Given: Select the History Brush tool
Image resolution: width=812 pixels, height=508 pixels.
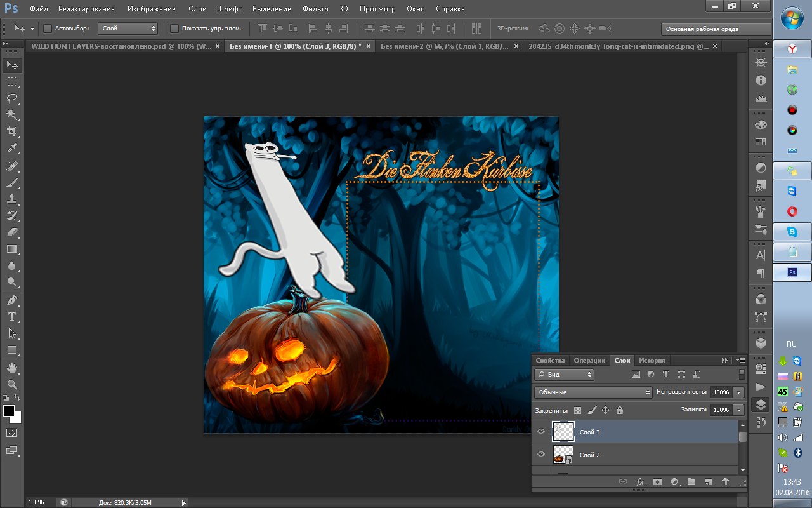Looking at the screenshot, I should click(12, 216).
